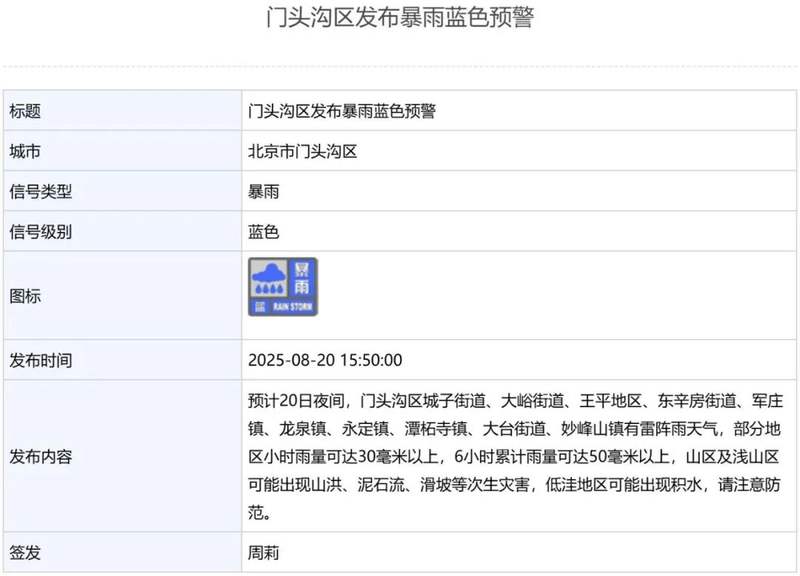Viewport: 800px width, 576px height.
Task: Click the signal type value 暴雨
Action: [264, 192]
